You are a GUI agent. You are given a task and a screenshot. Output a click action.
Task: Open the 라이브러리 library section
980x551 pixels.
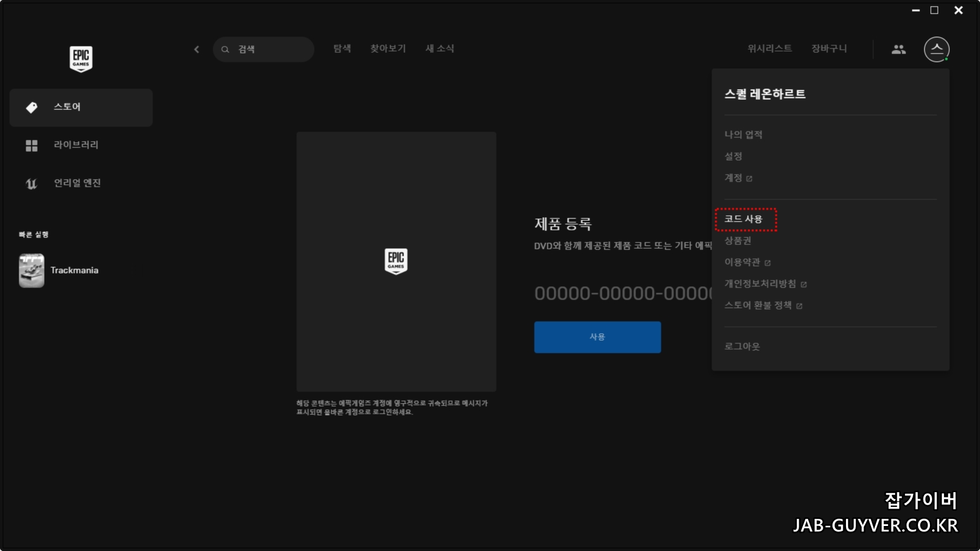(81, 145)
